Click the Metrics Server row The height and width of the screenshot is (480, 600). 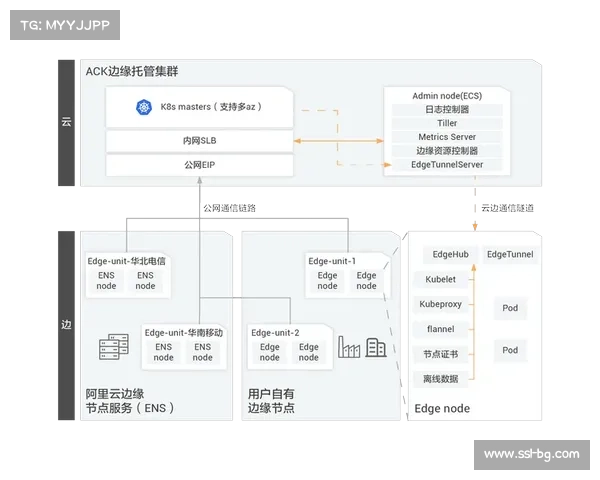pyautogui.click(x=447, y=137)
